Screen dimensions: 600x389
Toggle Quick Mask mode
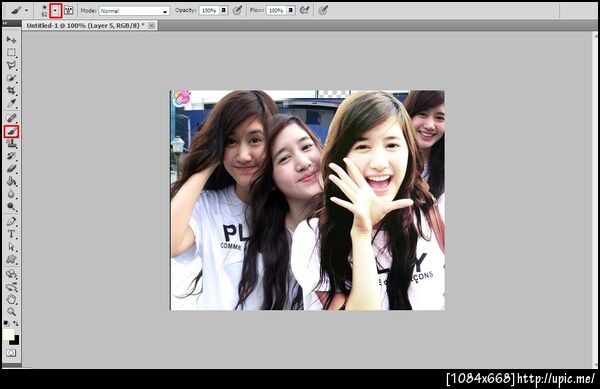click(x=11, y=353)
